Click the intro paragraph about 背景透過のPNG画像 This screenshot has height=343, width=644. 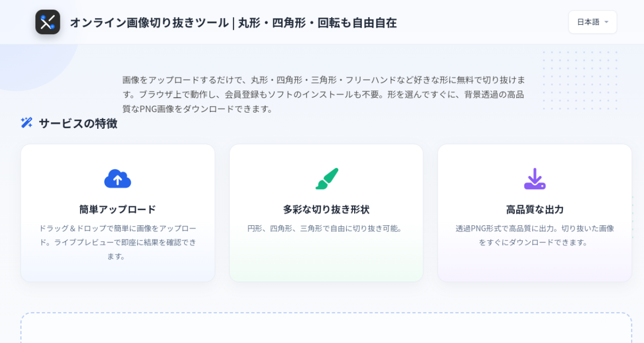coord(325,94)
